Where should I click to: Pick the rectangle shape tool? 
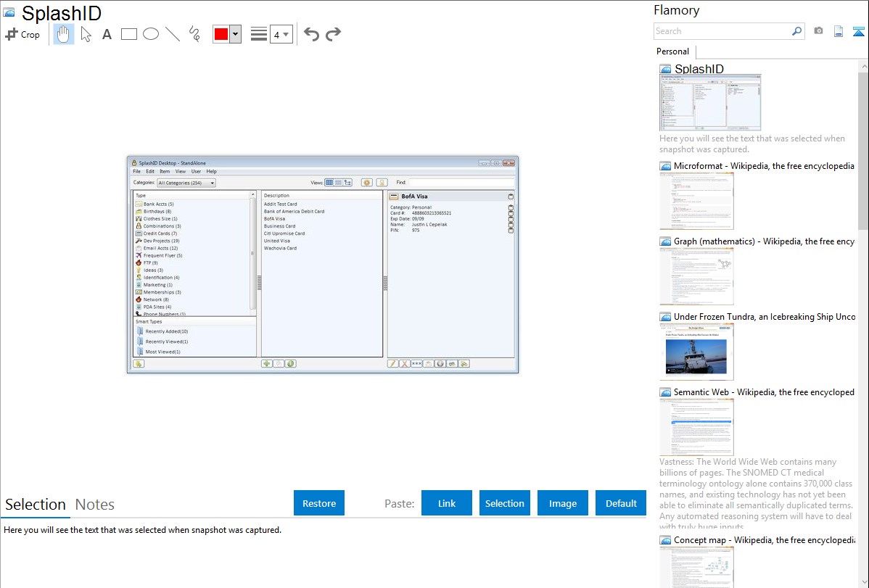(x=128, y=34)
